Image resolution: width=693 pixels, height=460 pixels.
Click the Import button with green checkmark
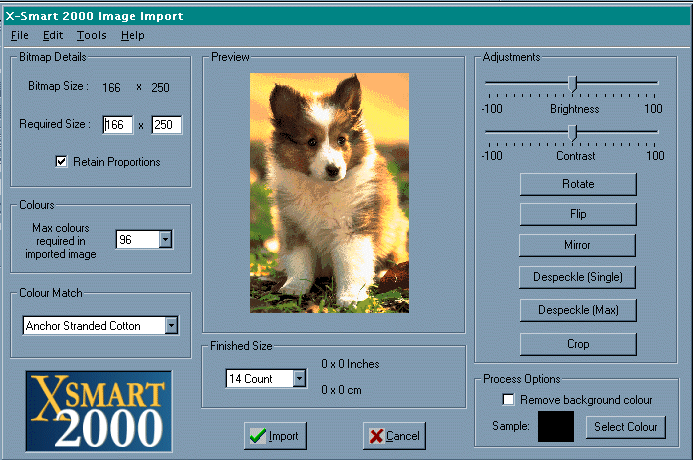click(275, 436)
